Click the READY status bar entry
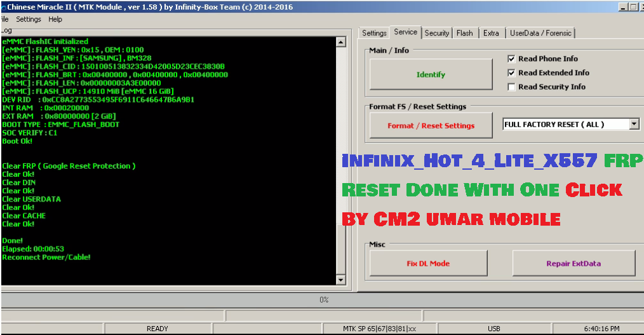Viewport: 644px width, 335px height. (x=158, y=329)
